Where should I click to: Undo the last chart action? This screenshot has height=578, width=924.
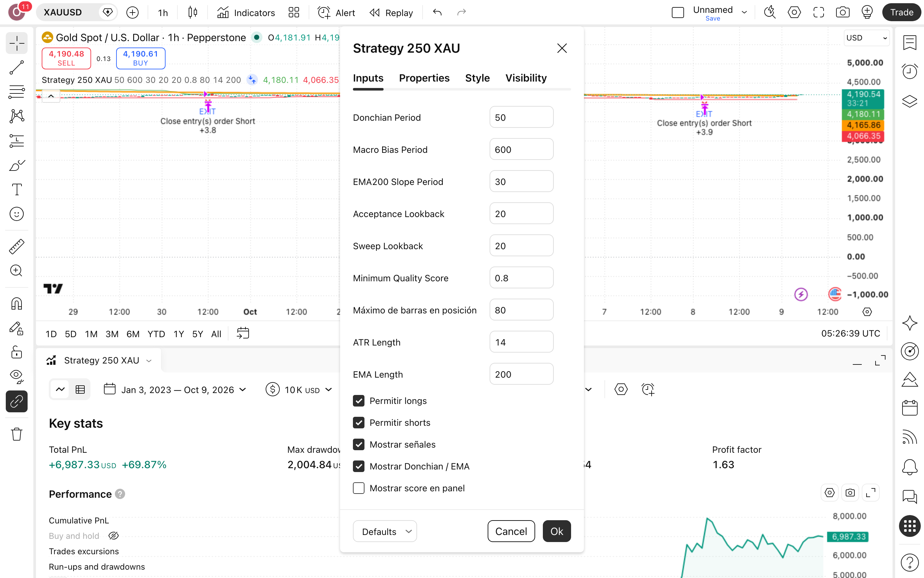click(x=437, y=13)
